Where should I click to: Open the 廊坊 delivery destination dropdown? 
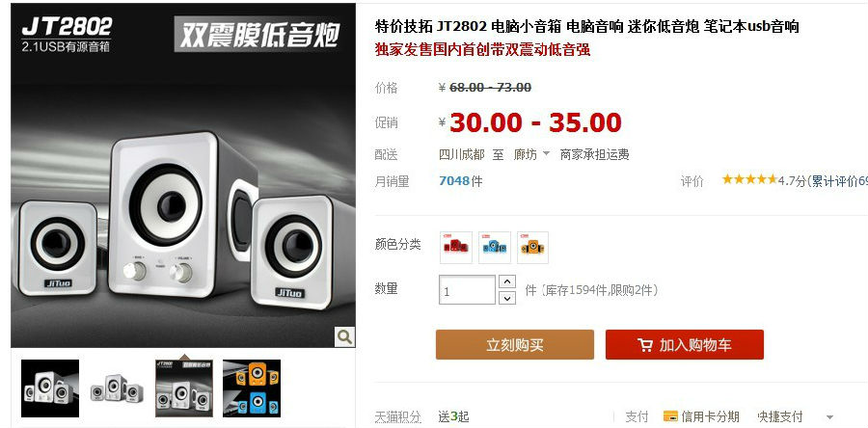click(531, 155)
